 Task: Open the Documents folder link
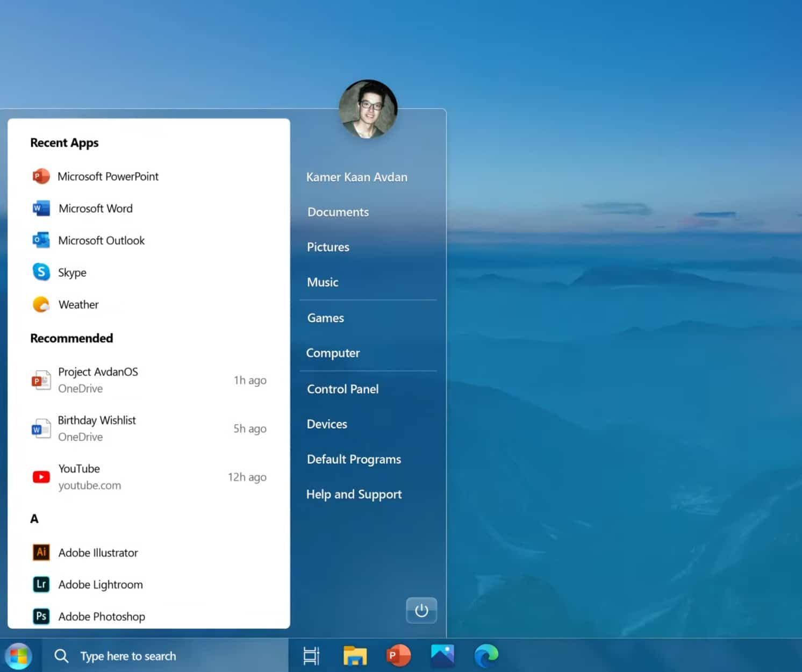(338, 212)
